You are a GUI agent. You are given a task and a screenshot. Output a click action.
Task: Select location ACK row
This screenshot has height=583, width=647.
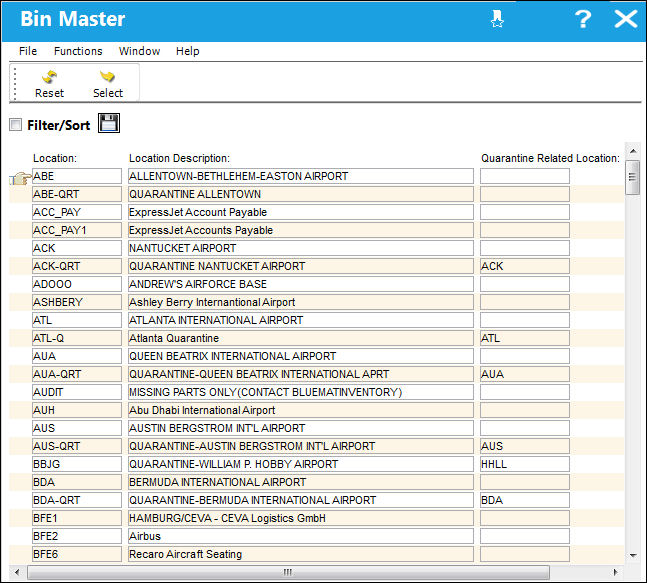[x=77, y=248]
